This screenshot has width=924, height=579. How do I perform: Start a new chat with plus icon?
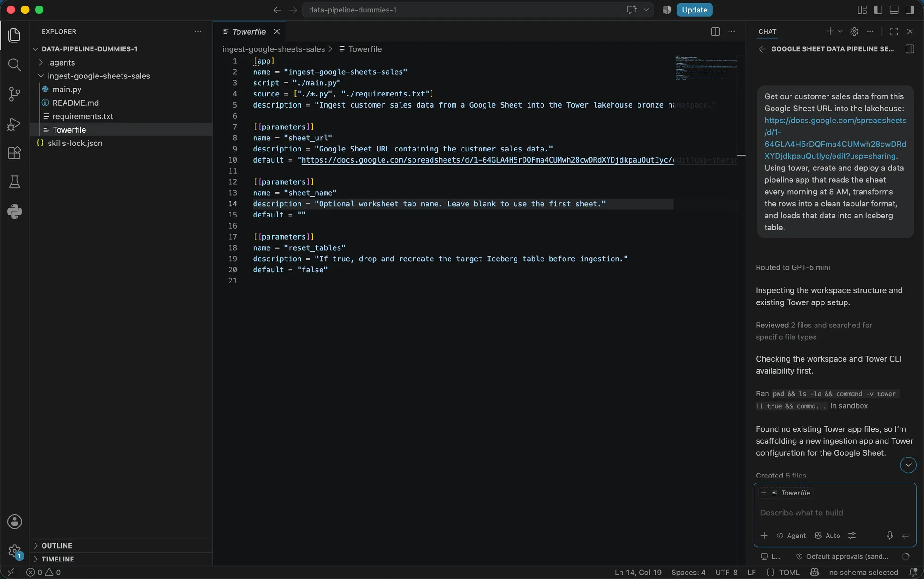(830, 31)
